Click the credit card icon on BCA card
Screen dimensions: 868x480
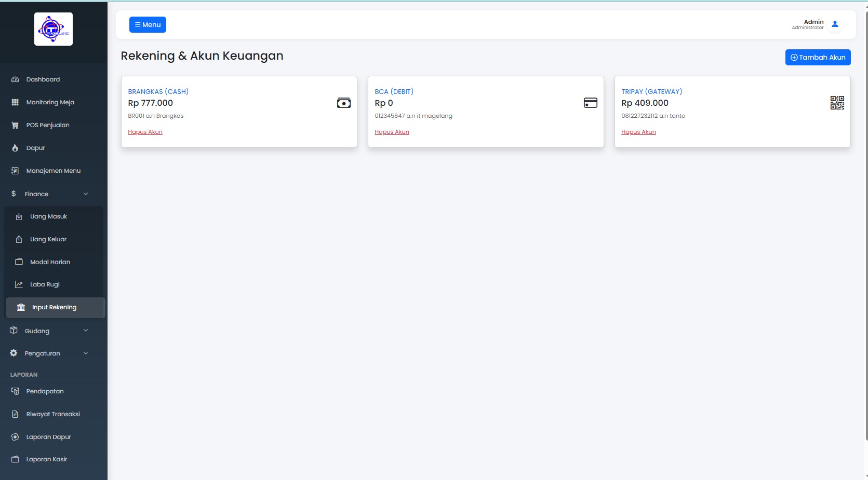click(591, 103)
